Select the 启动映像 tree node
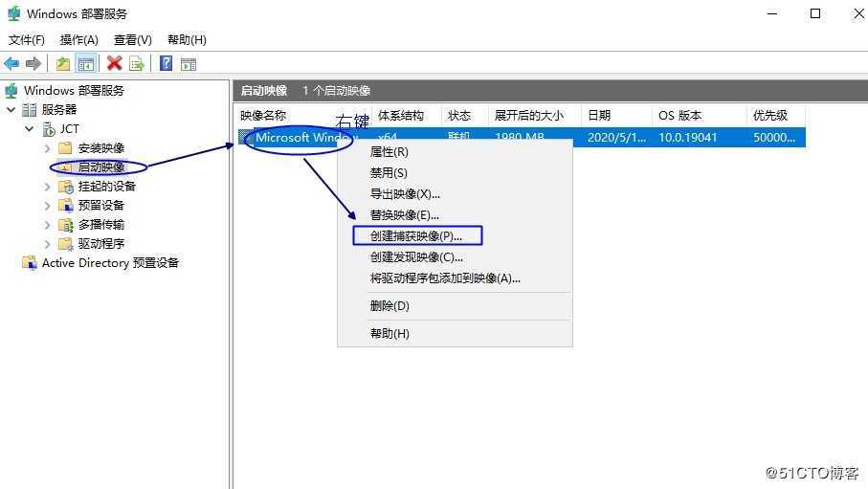This screenshot has height=489, width=868. click(x=101, y=167)
